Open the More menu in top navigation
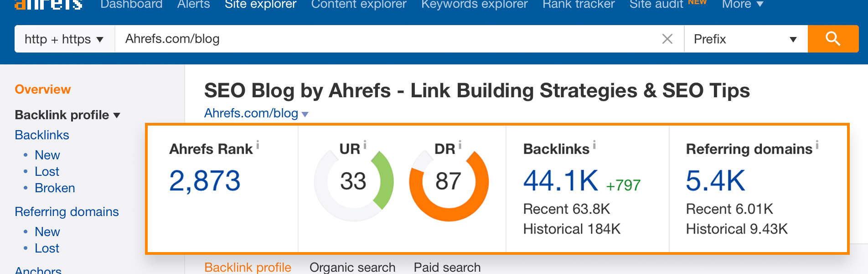Screen dimensions: 868x274 click(x=742, y=5)
